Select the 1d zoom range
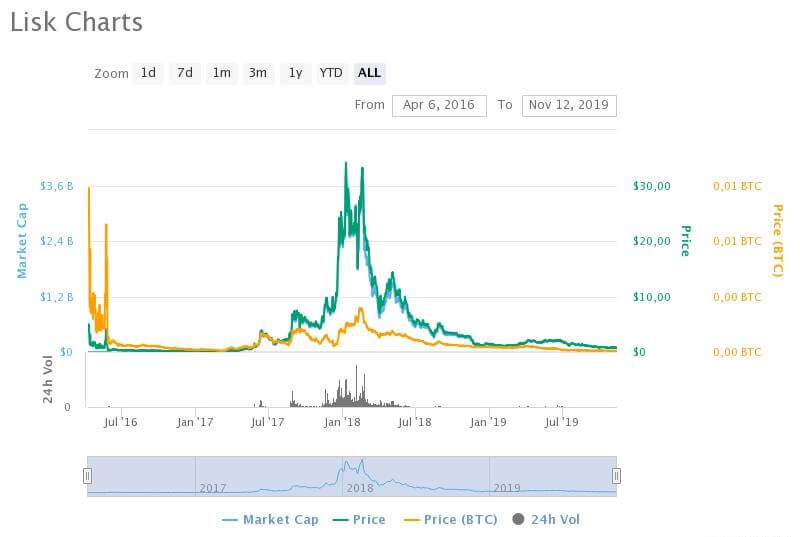 [x=148, y=73]
